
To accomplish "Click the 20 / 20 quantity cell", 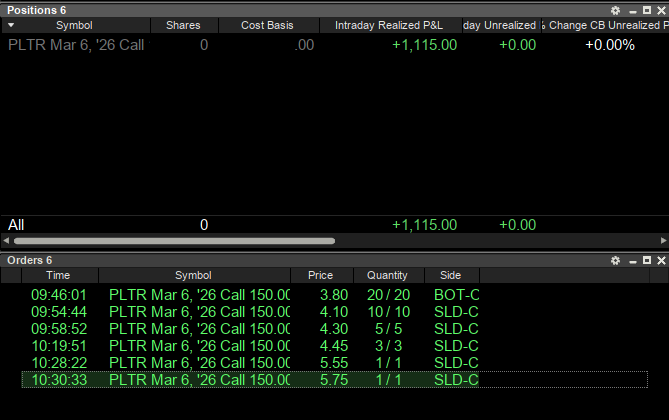I will 389,295.
